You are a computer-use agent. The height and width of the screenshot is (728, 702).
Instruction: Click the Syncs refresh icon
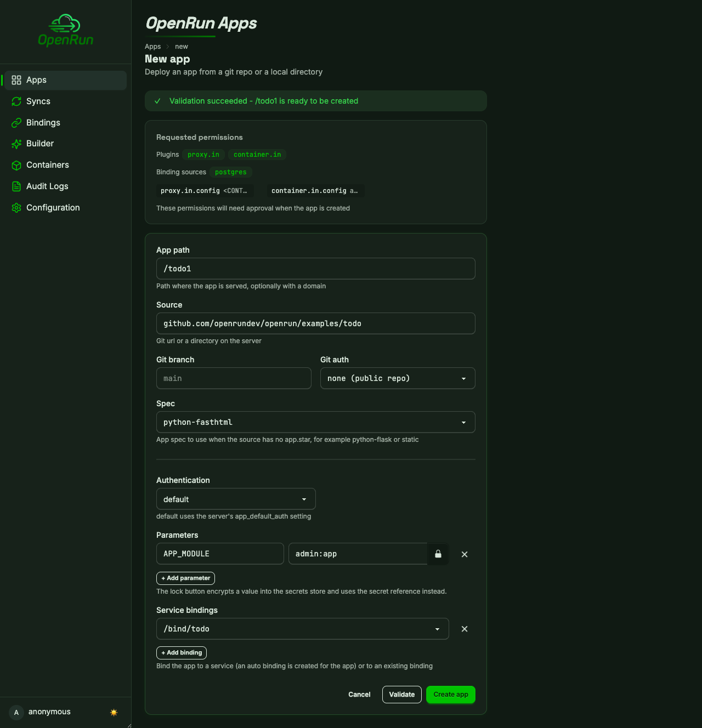(x=16, y=101)
